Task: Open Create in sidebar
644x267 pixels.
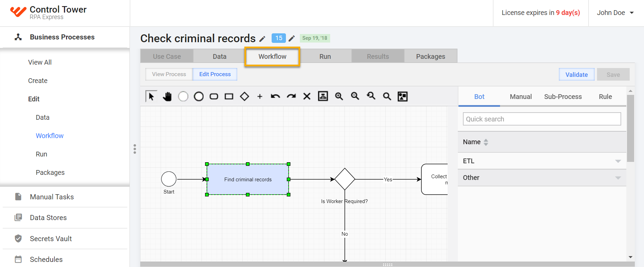Action: 38,81
